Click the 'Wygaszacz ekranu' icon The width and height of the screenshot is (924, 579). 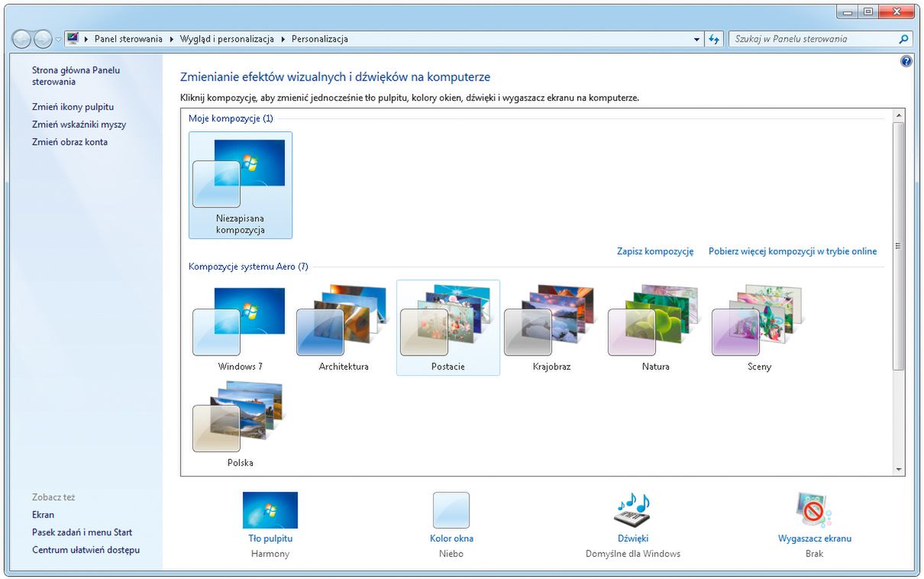click(x=813, y=510)
